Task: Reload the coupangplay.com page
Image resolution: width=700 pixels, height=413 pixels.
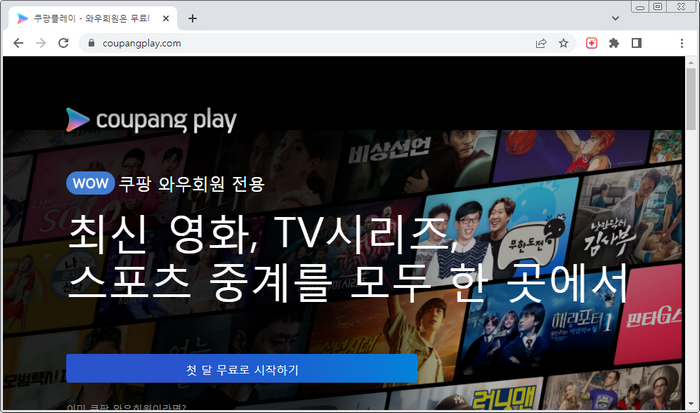Action: (x=63, y=43)
